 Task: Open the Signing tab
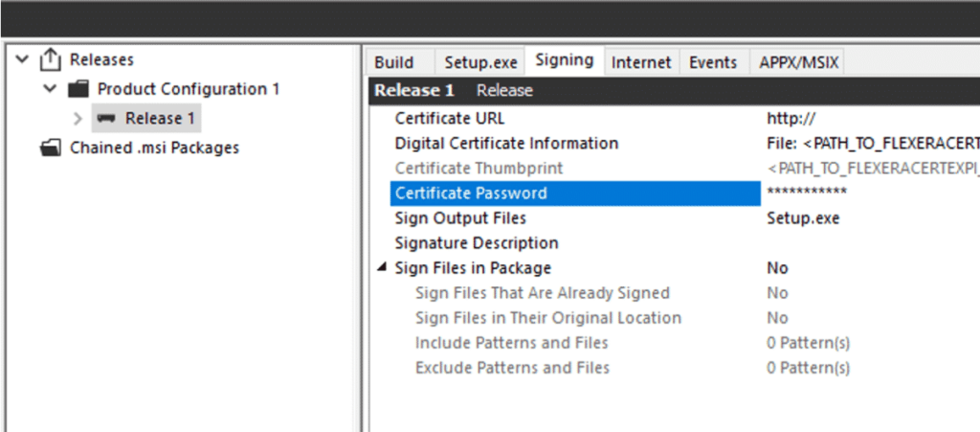[x=565, y=60]
